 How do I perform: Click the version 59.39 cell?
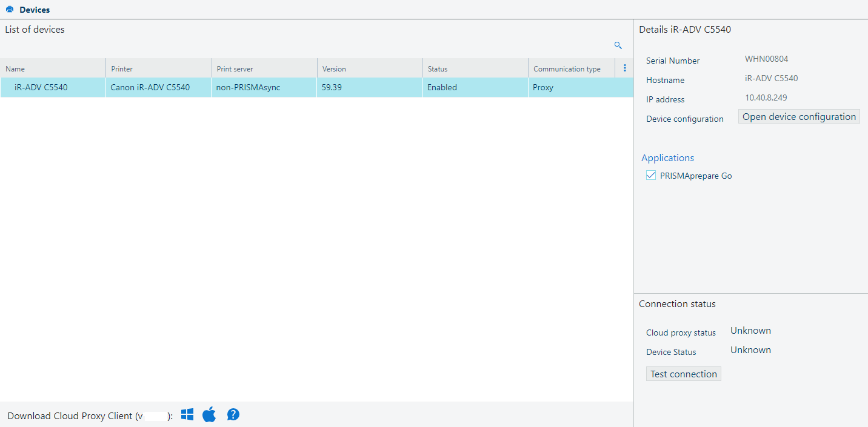click(370, 87)
